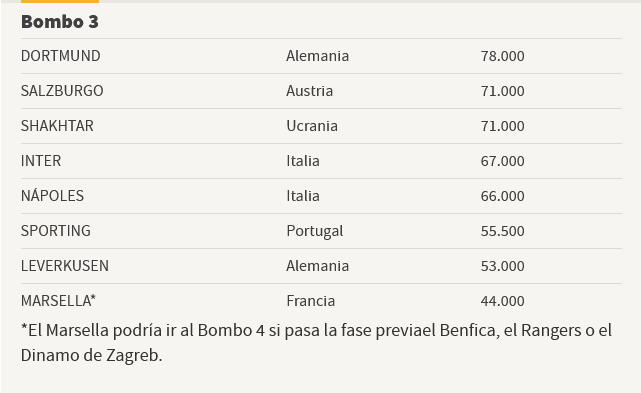Click the 78.000 coefficient value
641x393 pixels.
[x=502, y=56]
